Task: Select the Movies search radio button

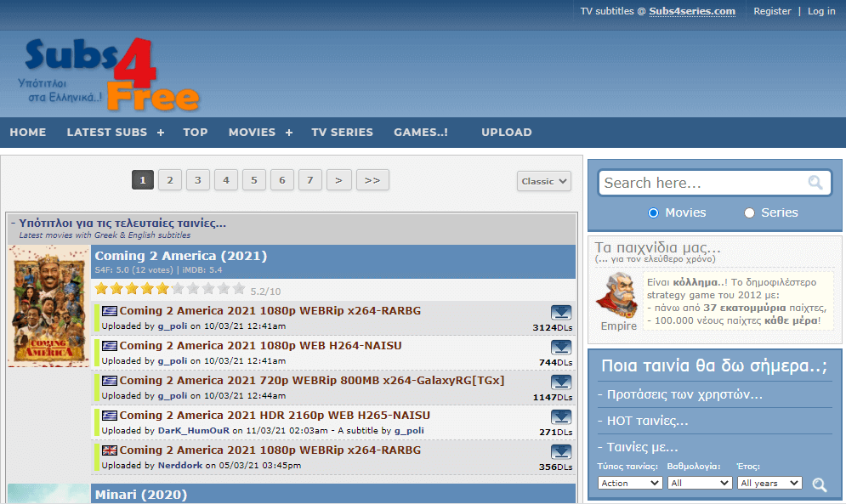Action: 653,212
